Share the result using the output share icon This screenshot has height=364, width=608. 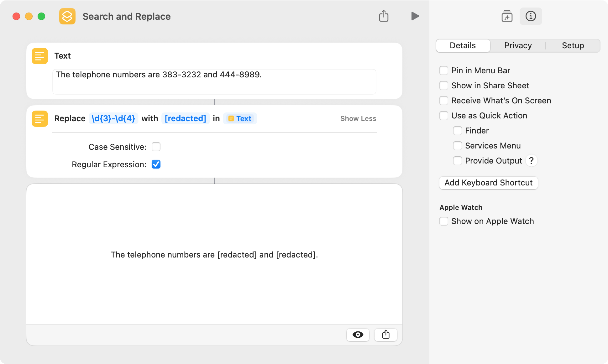(x=386, y=335)
